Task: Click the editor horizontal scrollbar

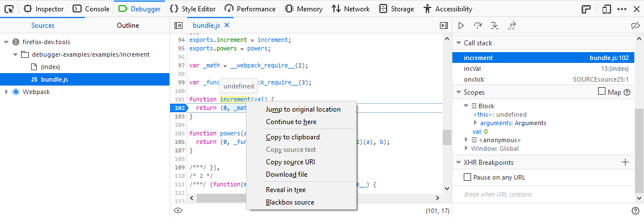Action: 315,198
